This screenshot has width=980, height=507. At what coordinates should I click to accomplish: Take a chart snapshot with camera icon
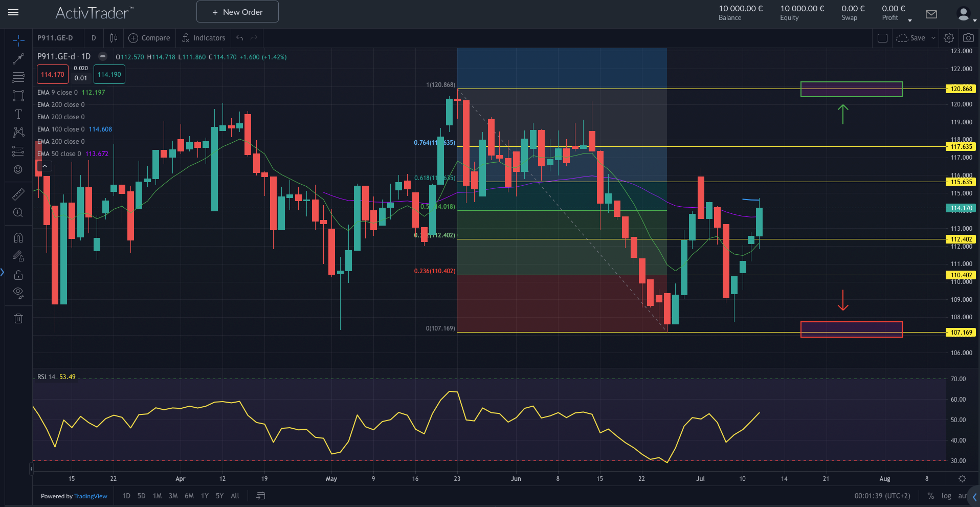(968, 38)
